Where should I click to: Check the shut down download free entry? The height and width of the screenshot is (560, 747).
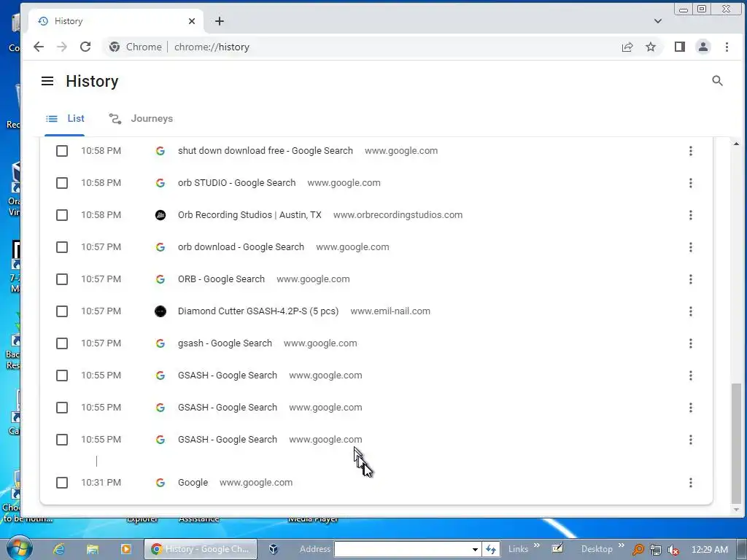62,151
